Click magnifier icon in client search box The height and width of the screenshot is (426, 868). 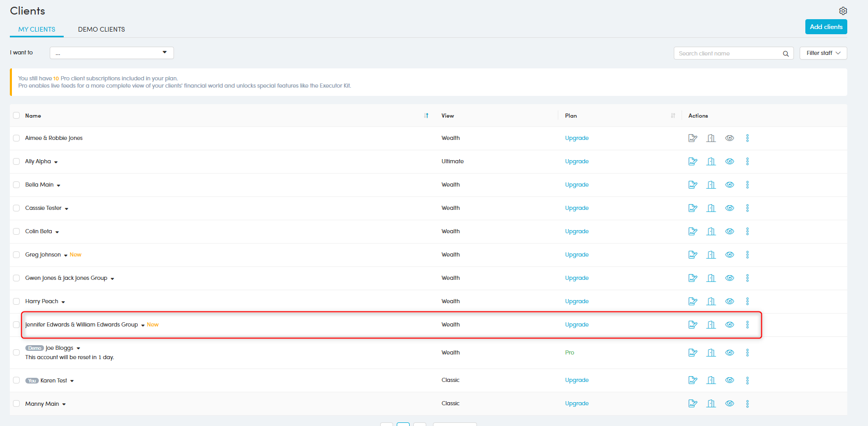click(786, 53)
